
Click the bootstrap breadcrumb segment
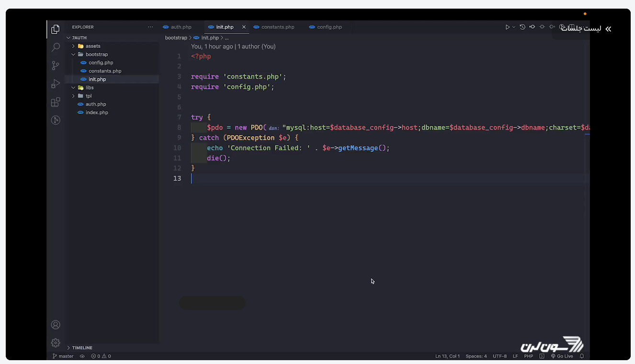click(176, 38)
